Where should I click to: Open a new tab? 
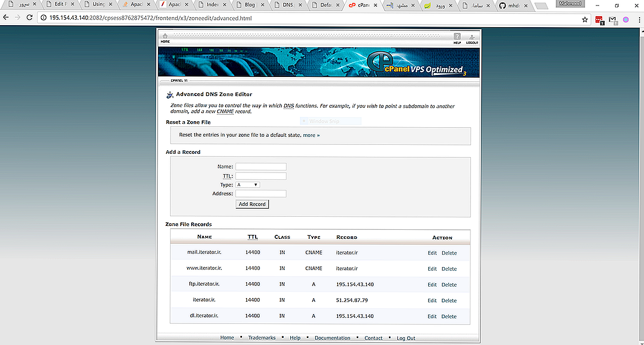pos(541,6)
